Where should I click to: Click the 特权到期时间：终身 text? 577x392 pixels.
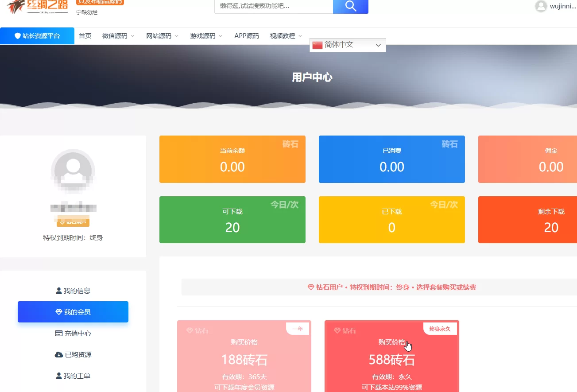click(x=73, y=238)
